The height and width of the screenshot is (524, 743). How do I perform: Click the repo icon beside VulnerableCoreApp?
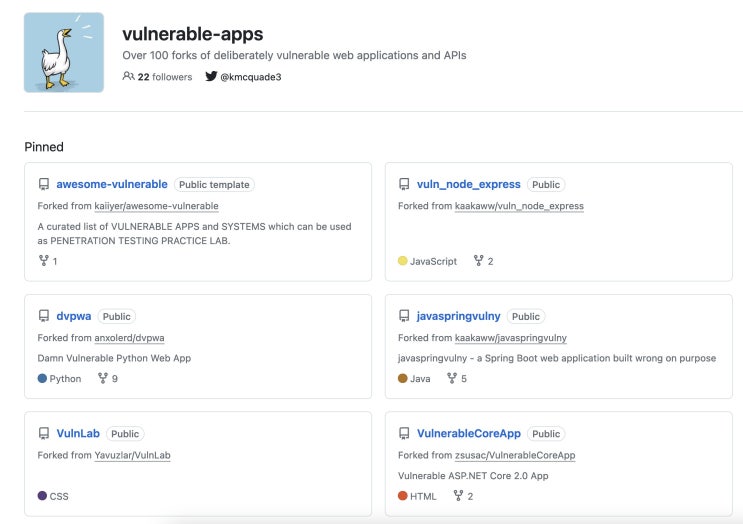point(404,434)
